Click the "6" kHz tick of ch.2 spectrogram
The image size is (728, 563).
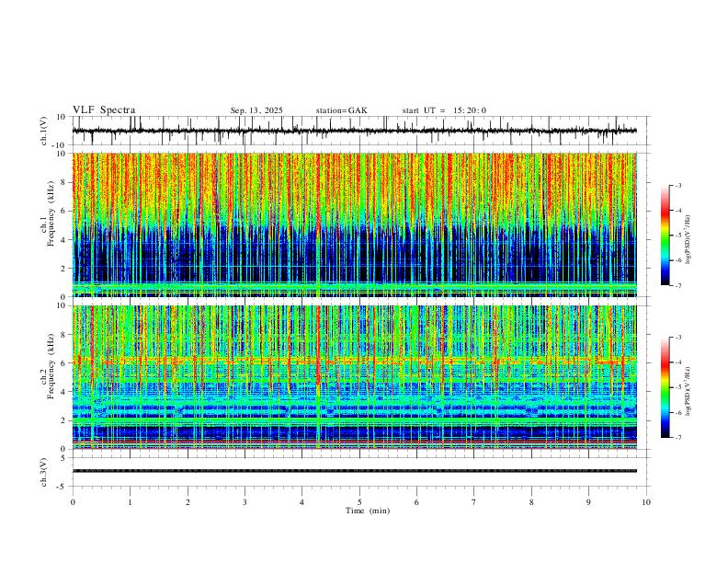(x=63, y=363)
